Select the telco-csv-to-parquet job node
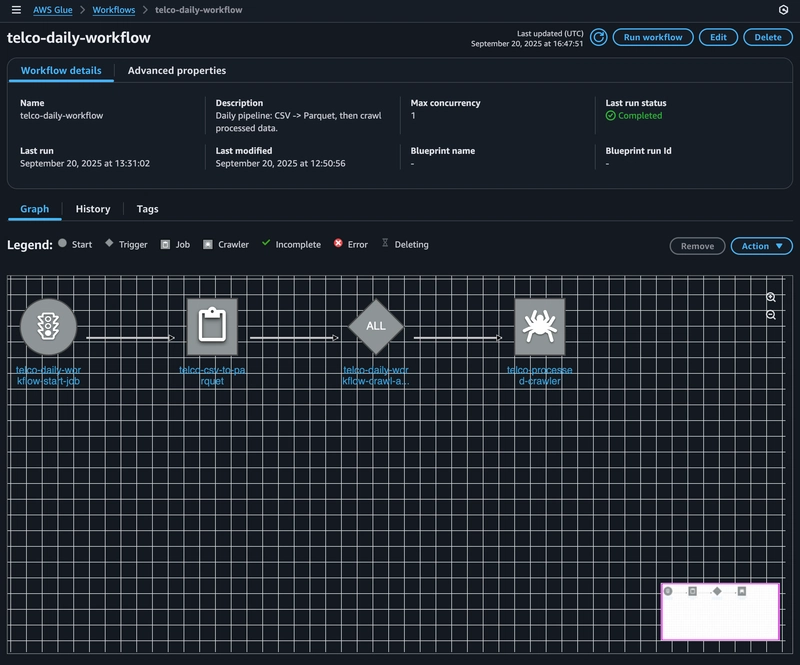The height and width of the screenshot is (665, 800). pyautogui.click(x=212, y=326)
